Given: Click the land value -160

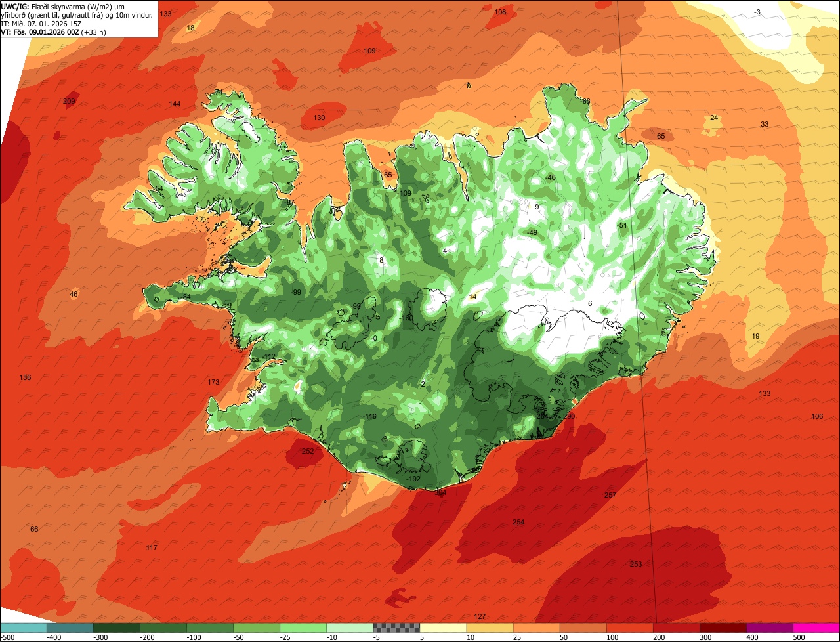Looking at the screenshot, I should 406,318.
